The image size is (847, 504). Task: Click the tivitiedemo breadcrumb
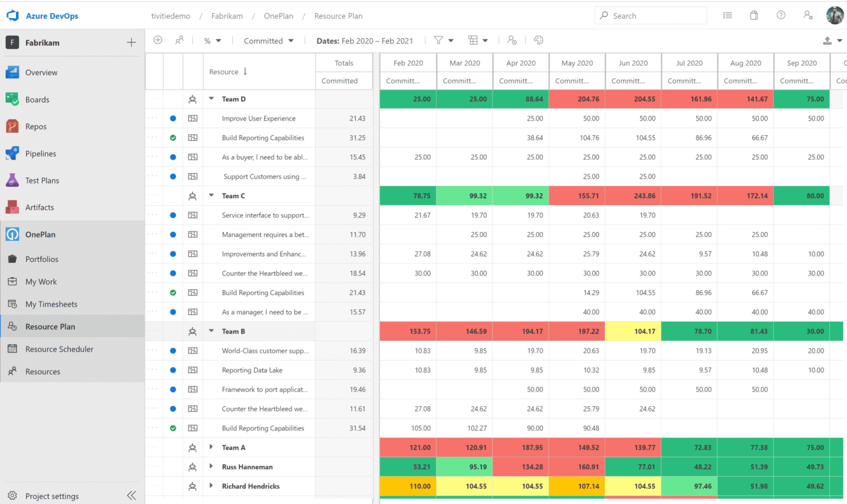pos(171,16)
